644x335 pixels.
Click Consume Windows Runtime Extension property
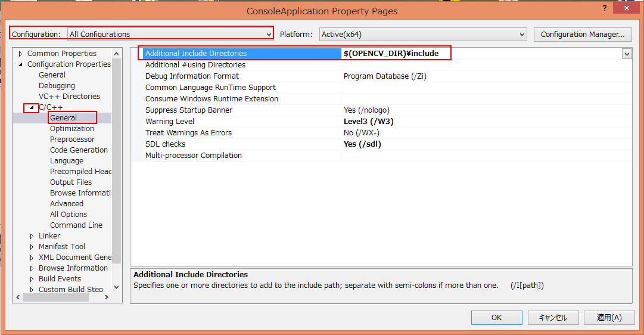(211, 98)
